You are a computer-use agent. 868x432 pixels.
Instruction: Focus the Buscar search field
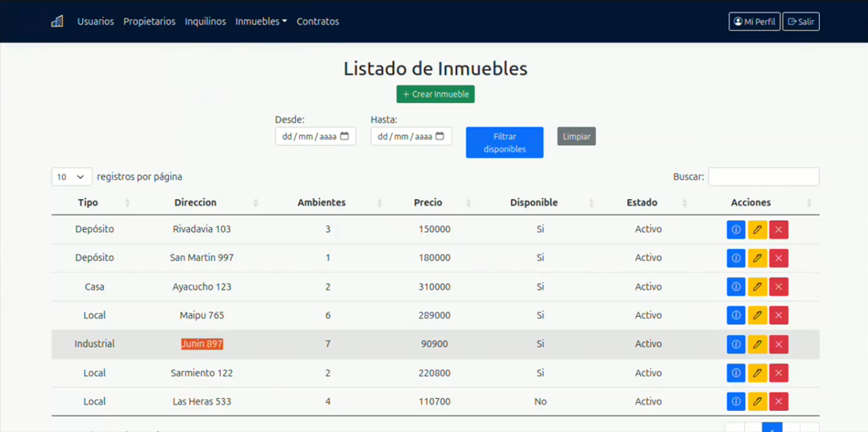pos(764,177)
